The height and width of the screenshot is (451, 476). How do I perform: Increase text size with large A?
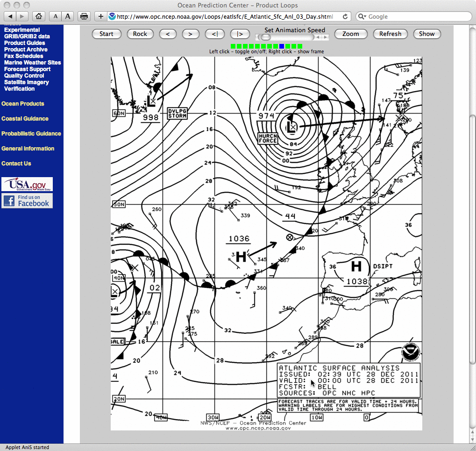coord(68,16)
